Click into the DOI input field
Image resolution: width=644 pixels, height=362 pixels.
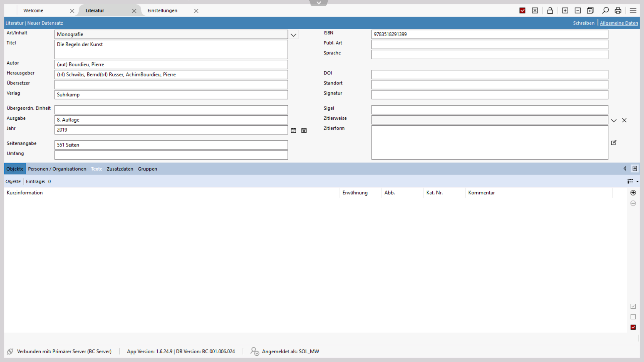[489, 74]
